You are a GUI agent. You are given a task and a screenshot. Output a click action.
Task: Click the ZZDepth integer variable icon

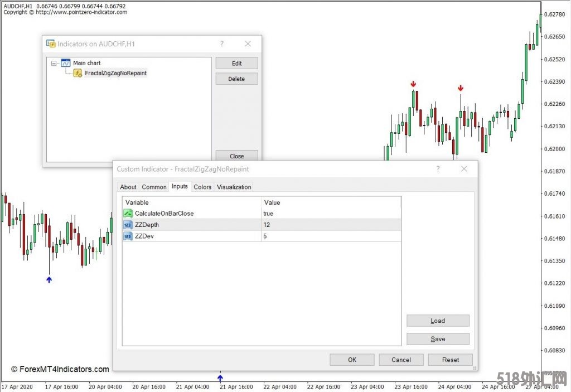point(128,225)
